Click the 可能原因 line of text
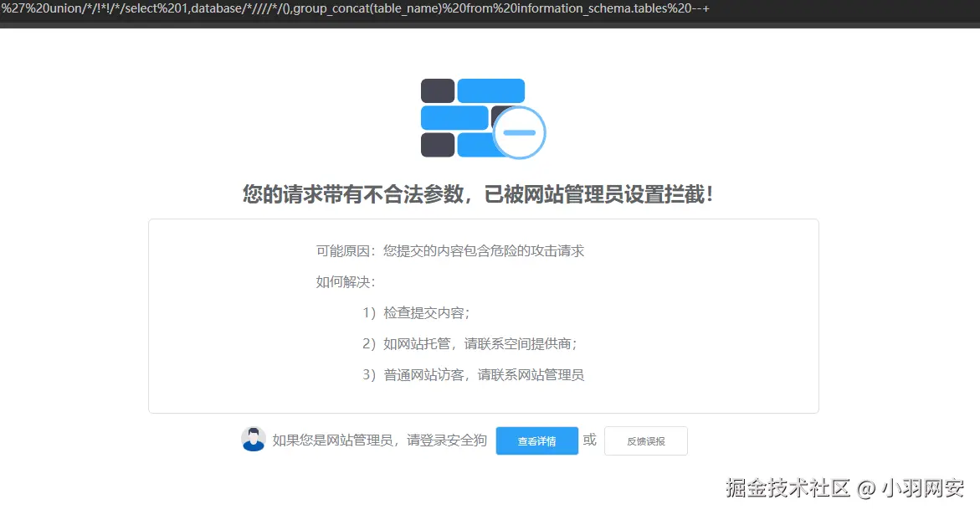980x515 pixels. tap(450, 250)
